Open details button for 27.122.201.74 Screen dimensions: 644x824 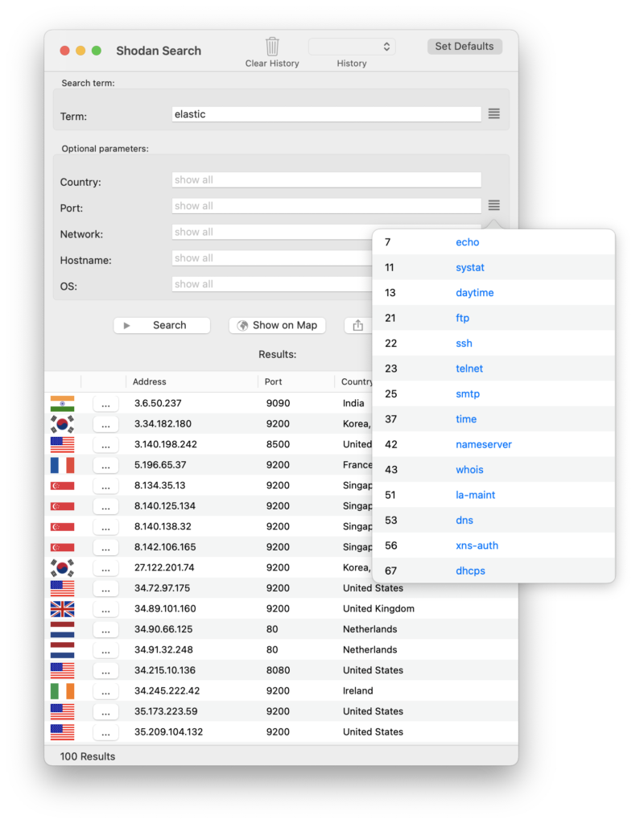105,567
